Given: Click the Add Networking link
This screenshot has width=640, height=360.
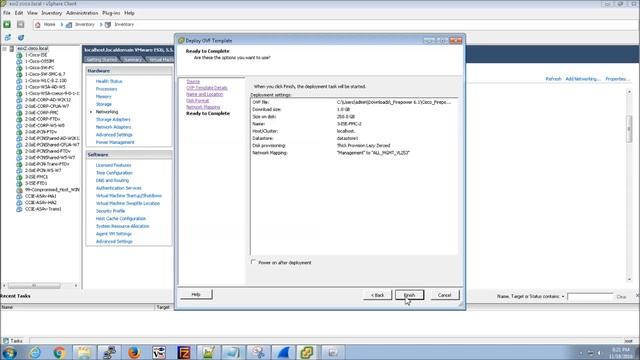Looking at the screenshot, I should 582,79.
